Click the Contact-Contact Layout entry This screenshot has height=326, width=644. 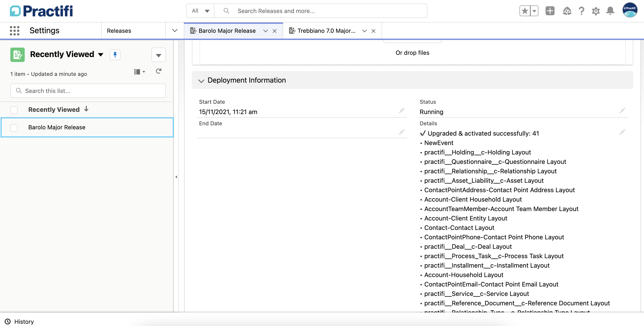click(459, 228)
